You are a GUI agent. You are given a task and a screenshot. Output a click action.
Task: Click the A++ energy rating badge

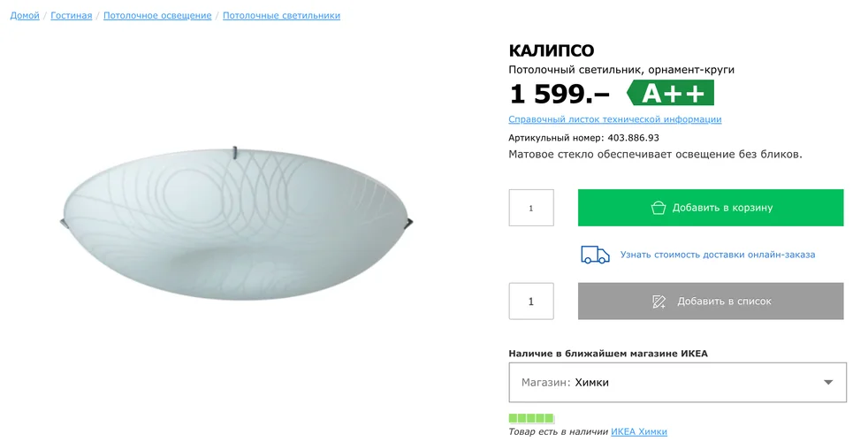[x=670, y=93]
